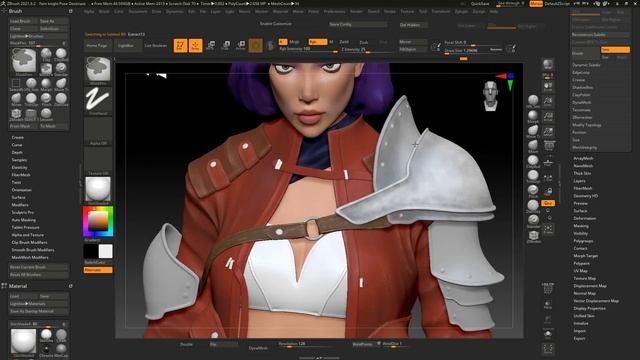Expand the Depth section in Brush palette

pyautogui.click(x=17, y=152)
